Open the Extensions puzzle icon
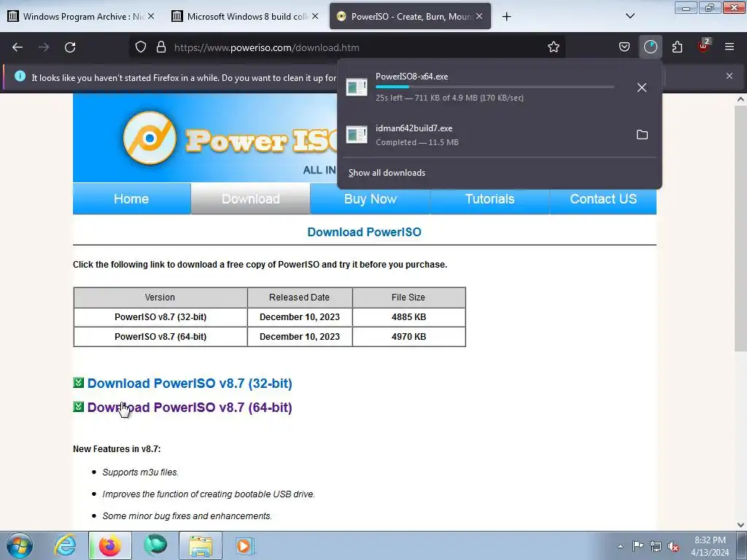The image size is (747, 560). click(677, 47)
